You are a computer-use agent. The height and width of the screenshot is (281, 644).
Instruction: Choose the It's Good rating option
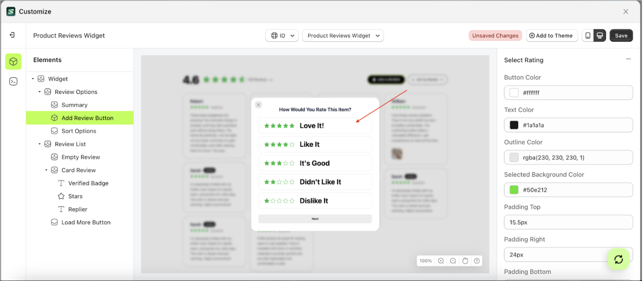315,163
